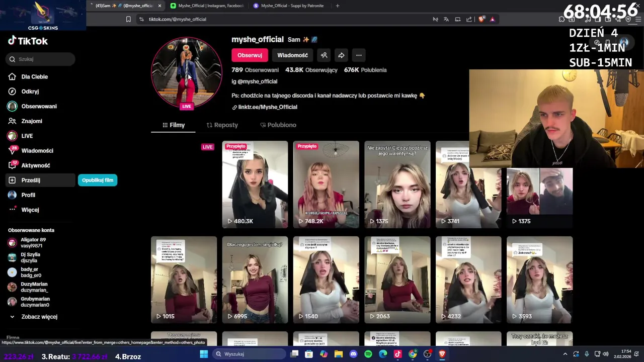Click the translate icon in the address bar

coord(446,19)
